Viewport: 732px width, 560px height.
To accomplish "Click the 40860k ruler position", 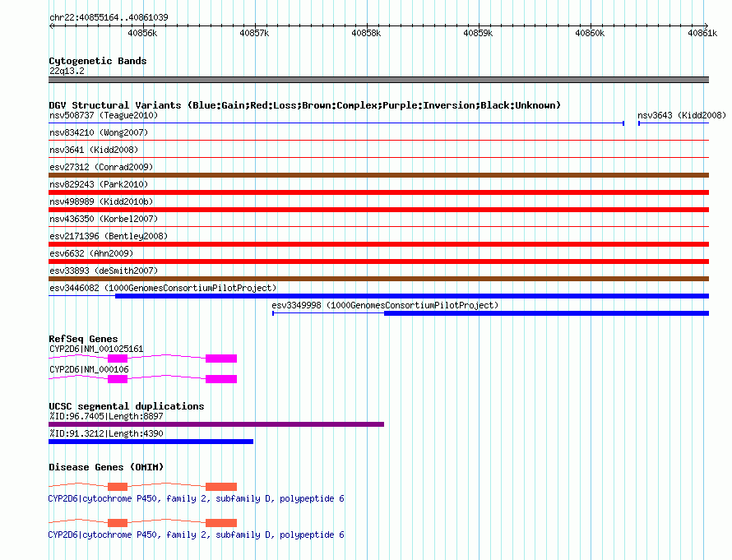I will point(590,33).
